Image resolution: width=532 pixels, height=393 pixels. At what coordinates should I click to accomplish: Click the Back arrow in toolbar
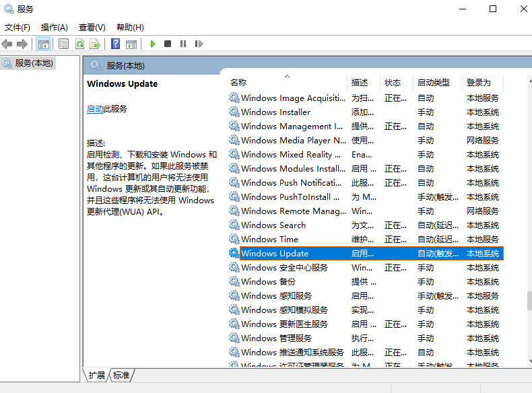pos(7,44)
